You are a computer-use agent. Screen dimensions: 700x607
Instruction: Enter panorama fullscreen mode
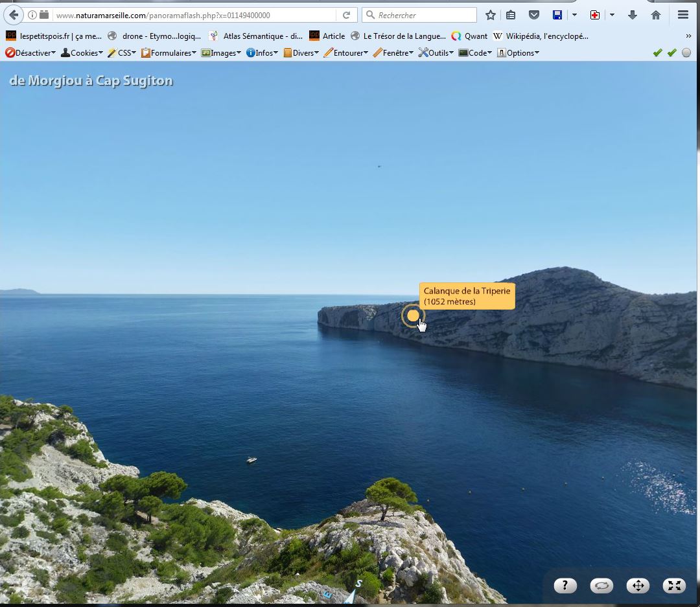[674, 586]
